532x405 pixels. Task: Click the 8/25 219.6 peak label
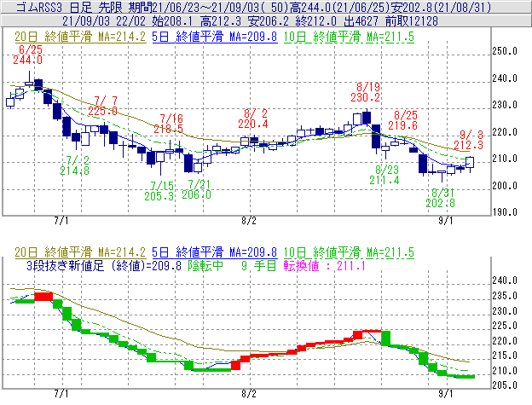[403, 120]
